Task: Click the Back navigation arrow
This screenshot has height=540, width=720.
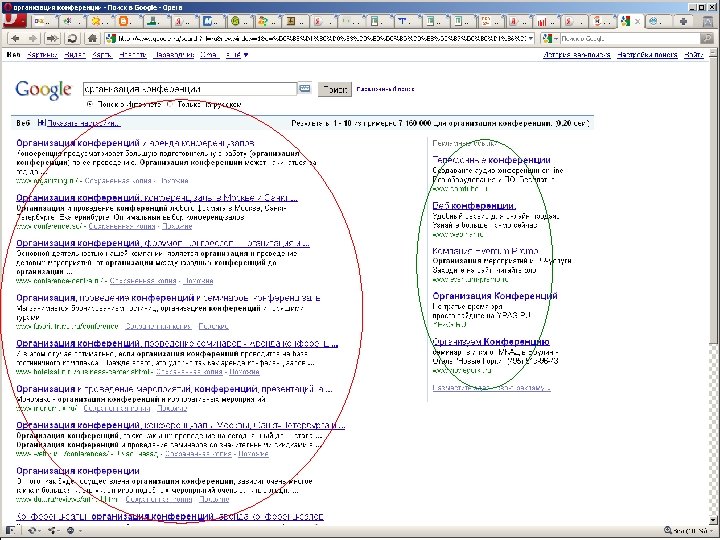Action: click(15, 39)
